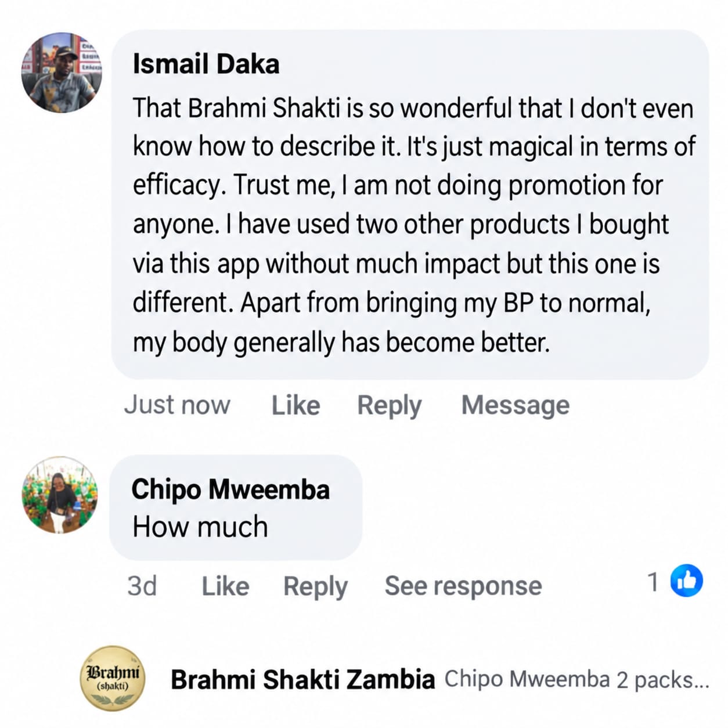728x728 pixels.
Task: Open the Brahmi Shakti Zambia page name
Action: [302, 679]
